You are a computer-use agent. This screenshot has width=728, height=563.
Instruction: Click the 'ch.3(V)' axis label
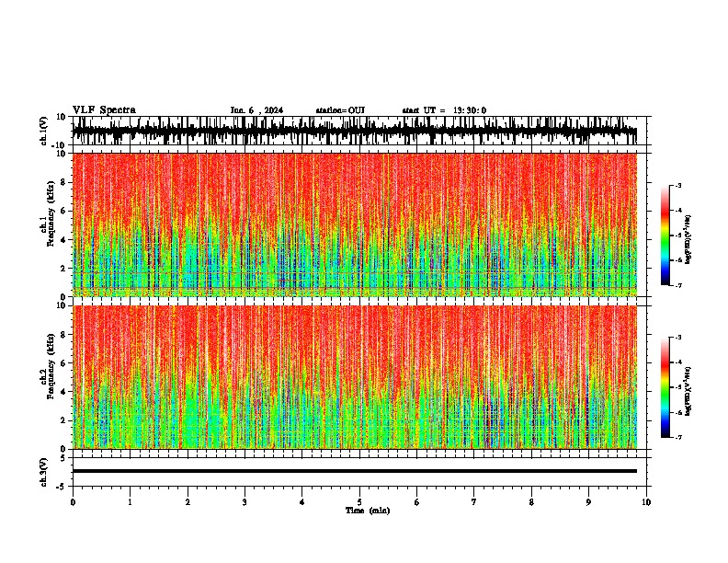[44, 472]
